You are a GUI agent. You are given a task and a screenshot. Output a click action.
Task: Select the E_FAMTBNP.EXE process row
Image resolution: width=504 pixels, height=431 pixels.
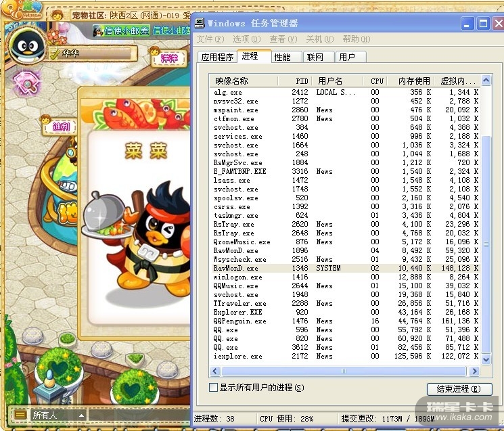tap(346, 171)
